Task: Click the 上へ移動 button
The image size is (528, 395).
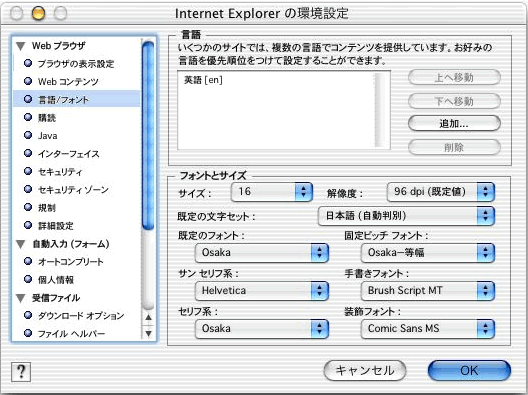Action: point(454,77)
